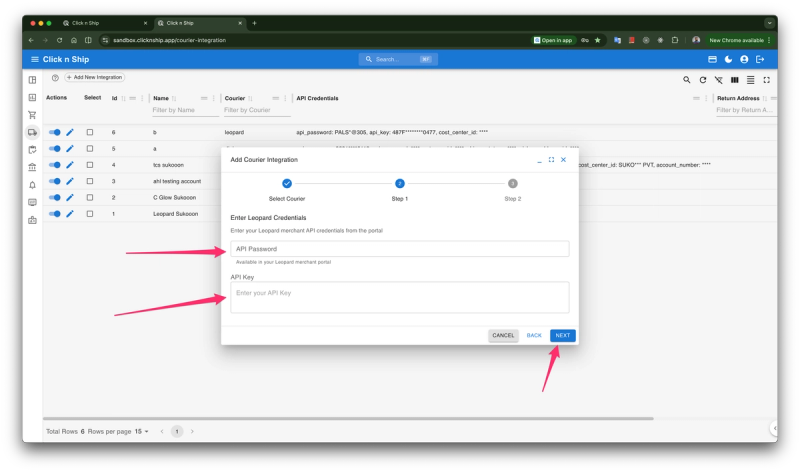The height and width of the screenshot is (472, 800).
Task: Click the API Password field
Action: click(x=399, y=249)
